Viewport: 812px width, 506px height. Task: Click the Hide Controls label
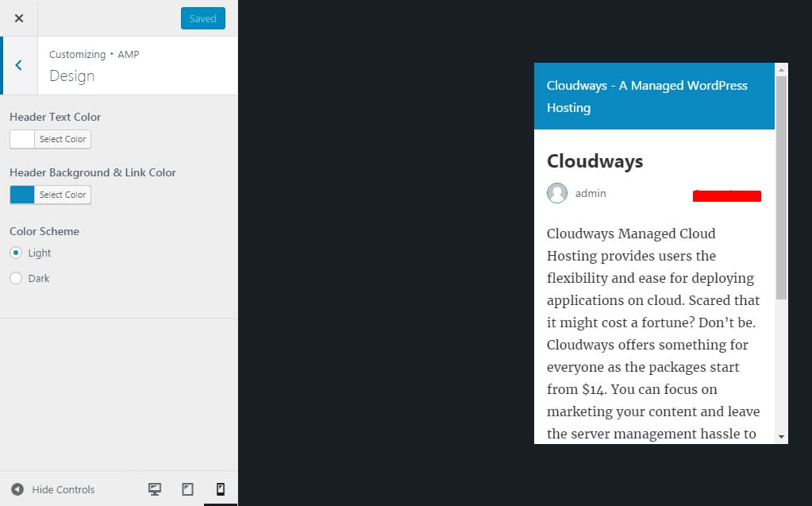pos(63,489)
